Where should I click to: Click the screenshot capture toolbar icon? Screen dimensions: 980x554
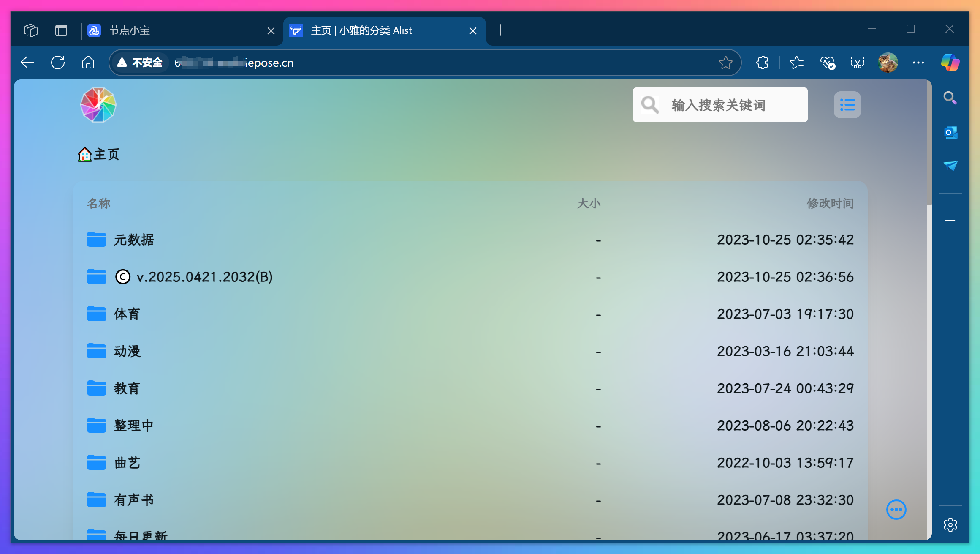[857, 63]
